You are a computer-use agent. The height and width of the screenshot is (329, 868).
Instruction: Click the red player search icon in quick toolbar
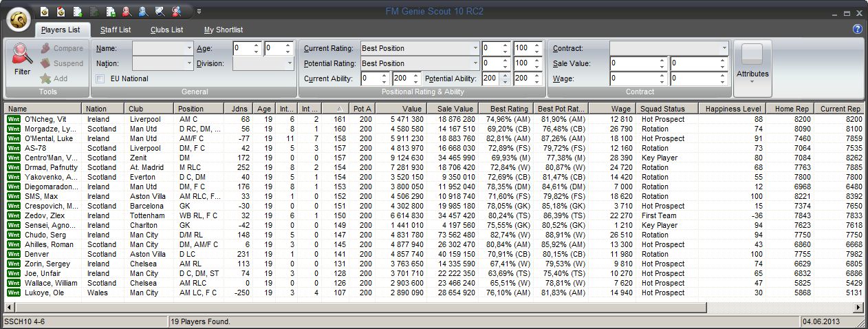click(126, 11)
